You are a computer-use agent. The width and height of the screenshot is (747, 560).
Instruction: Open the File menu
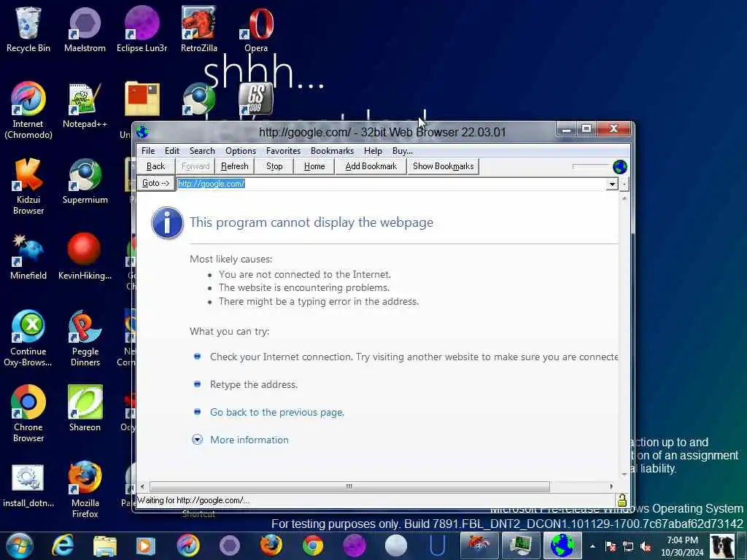[148, 151]
